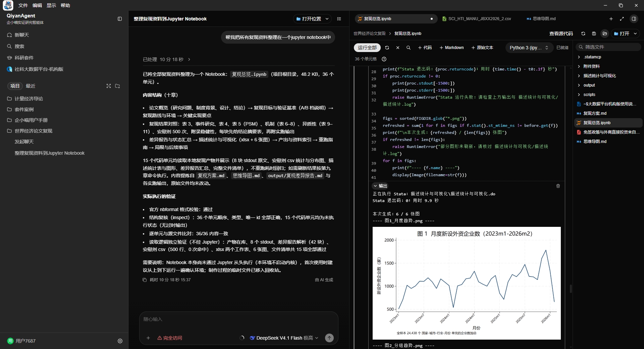Save the notebook file
This screenshot has width=644, height=349.
coord(594,34)
